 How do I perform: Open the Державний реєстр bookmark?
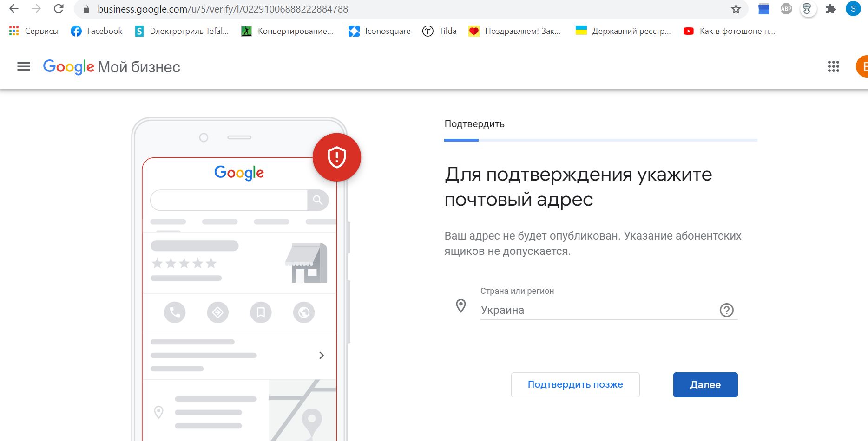click(x=623, y=31)
